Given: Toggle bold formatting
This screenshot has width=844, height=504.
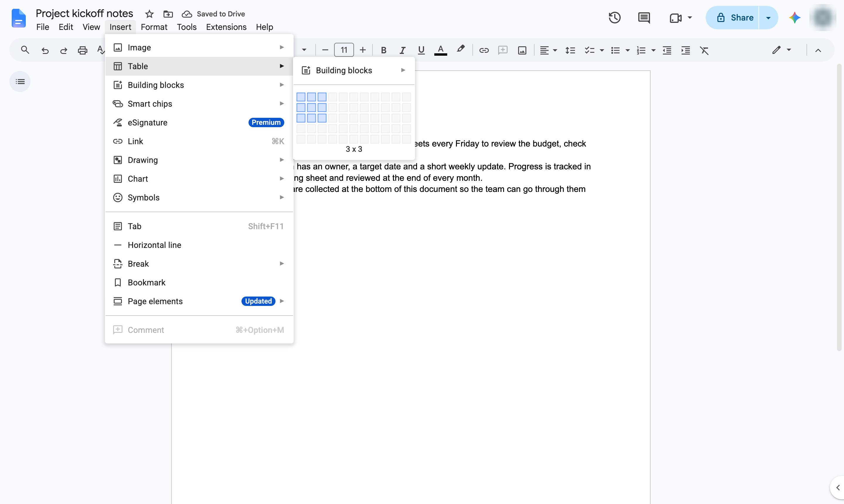Looking at the screenshot, I should click(383, 50).
